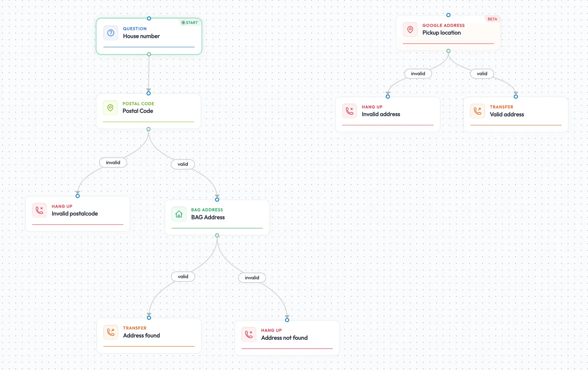This screenshot has width=588, height=370.
Task: Click the input connector above House number node
Action: pos(149,18)
